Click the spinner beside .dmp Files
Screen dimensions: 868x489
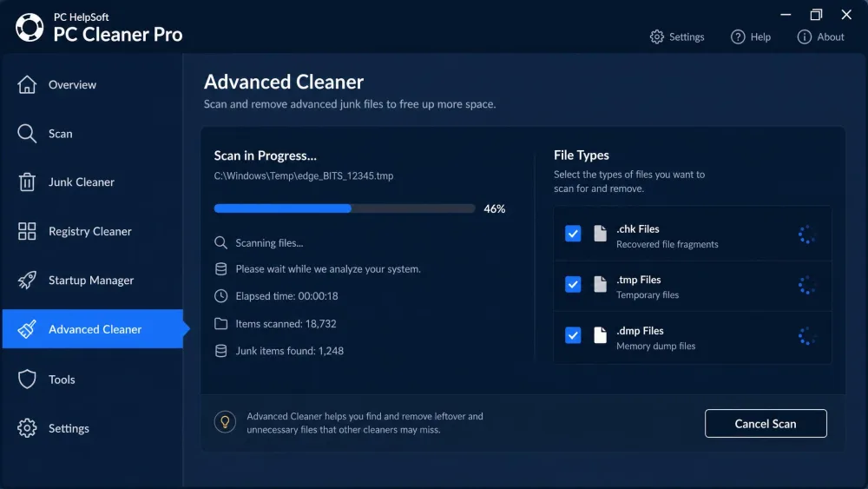click(806, 336)
